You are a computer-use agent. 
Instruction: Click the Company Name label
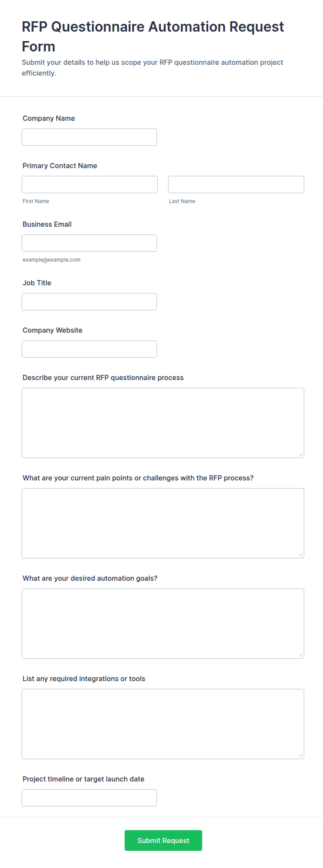49,118
